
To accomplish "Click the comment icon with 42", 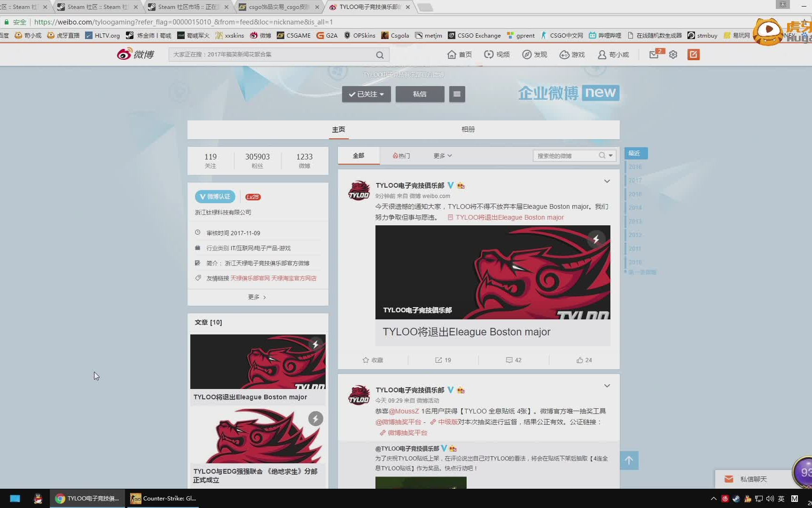I will click(514, 360).
